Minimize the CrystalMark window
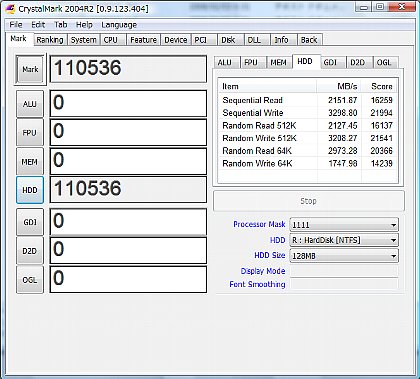Viewport: 420px width, 379px height. point(364,7)
